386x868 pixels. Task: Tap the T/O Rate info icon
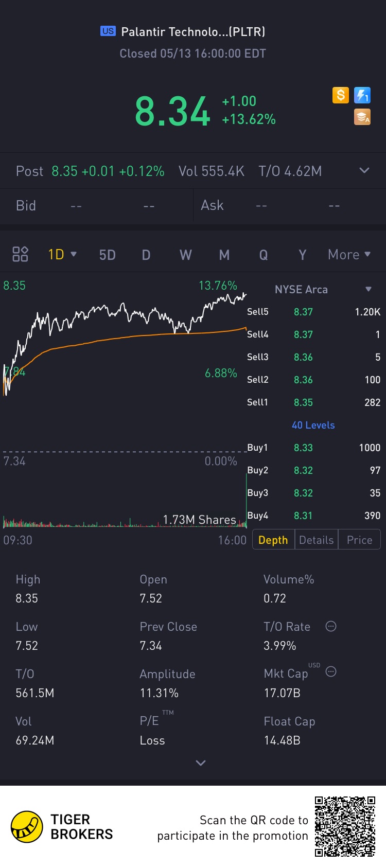point(331,626)
